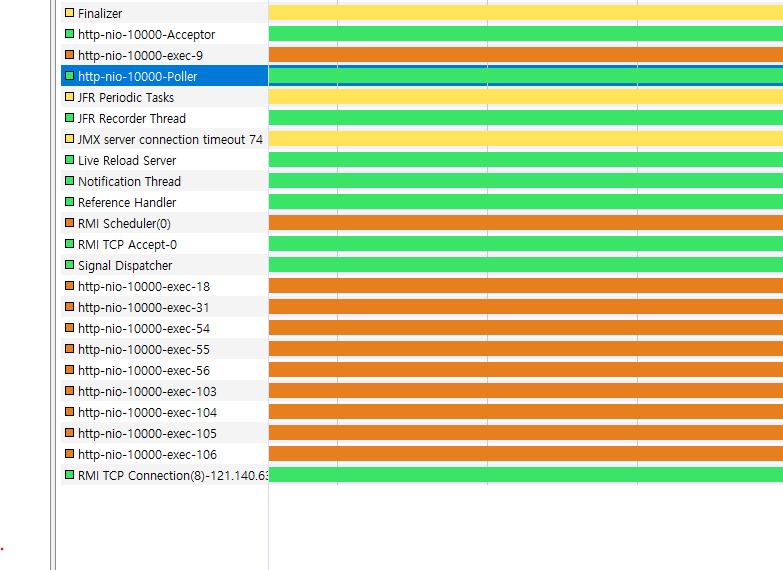Click the orange timeline bar for http-nio-10000-exec-106
This screenshot has height=570, width=783.
[x=526, y=453]
